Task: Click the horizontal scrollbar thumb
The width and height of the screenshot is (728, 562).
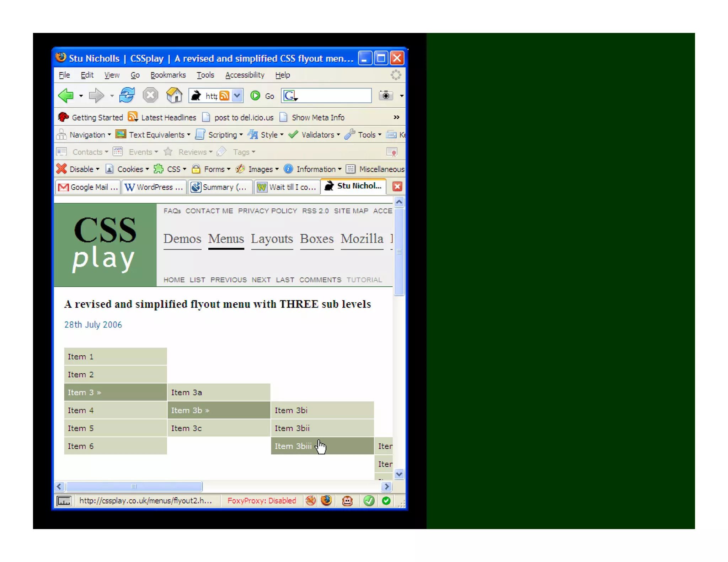Action: click(x=134, y=486)
